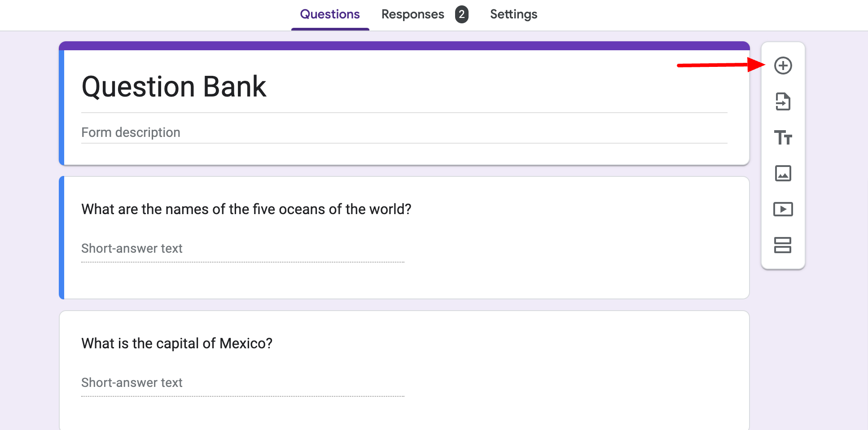Open the Settings tab
Viewport: 868px width, 430px height.
513,14
